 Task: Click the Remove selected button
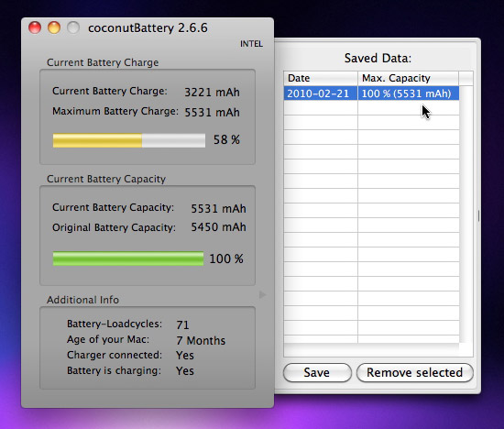click(414, 373)
